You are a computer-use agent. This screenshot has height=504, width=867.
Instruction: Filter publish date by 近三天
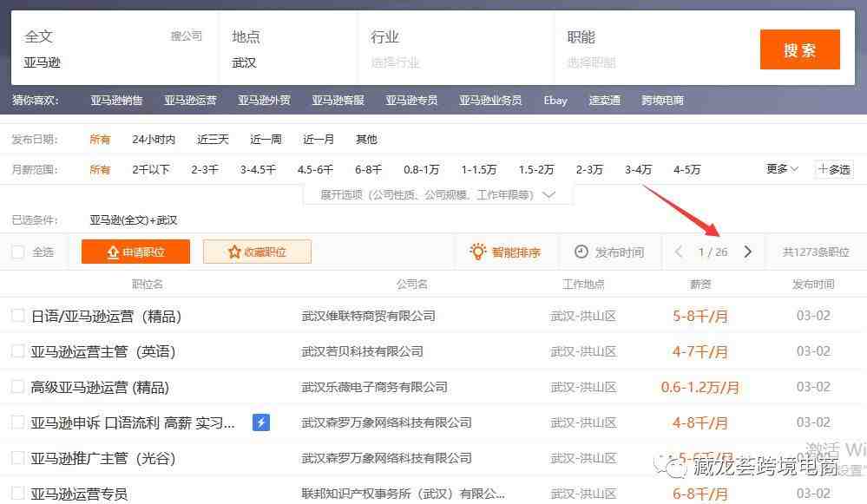click(213, 140)
